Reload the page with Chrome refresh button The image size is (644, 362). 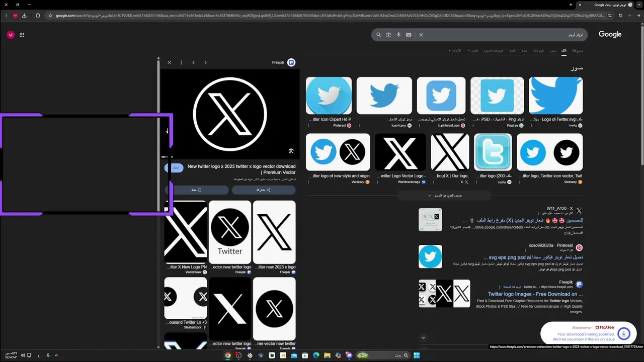[x=620, y=16]
